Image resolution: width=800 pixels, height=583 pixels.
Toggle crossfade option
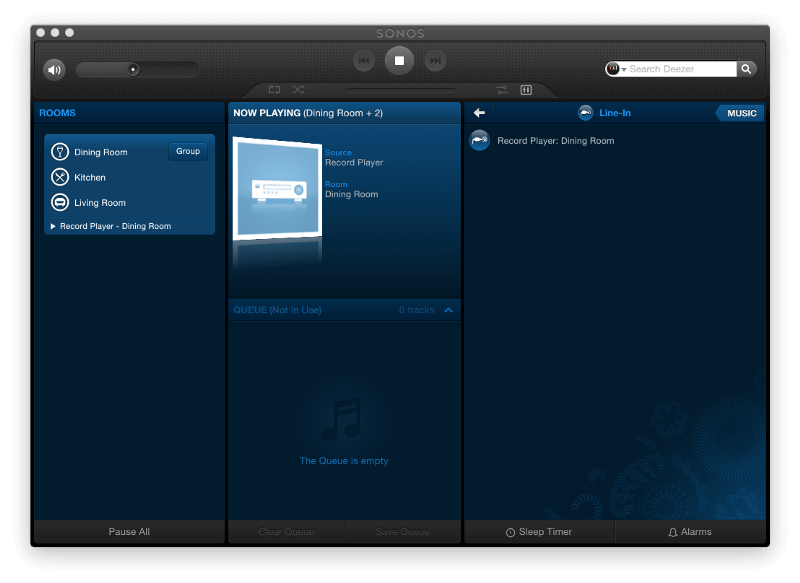[502, 90]
